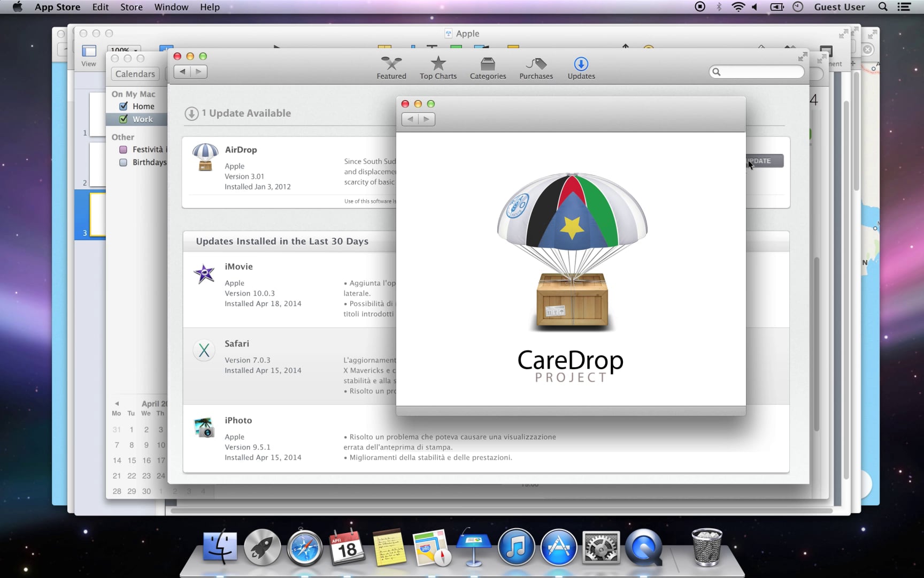
Task: Open Maps from the Dock
Action: (x=431, y=547)
